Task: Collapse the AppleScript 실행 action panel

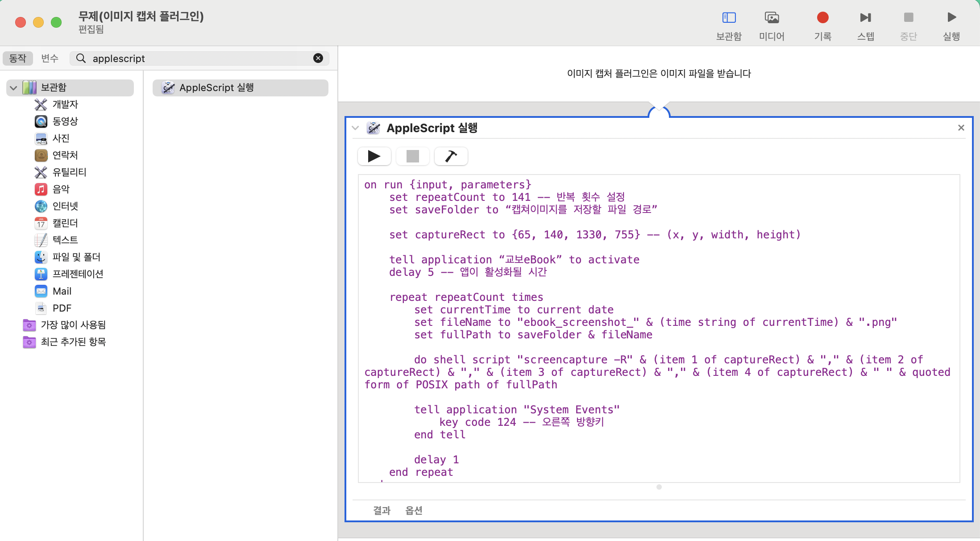Action: 355,128
